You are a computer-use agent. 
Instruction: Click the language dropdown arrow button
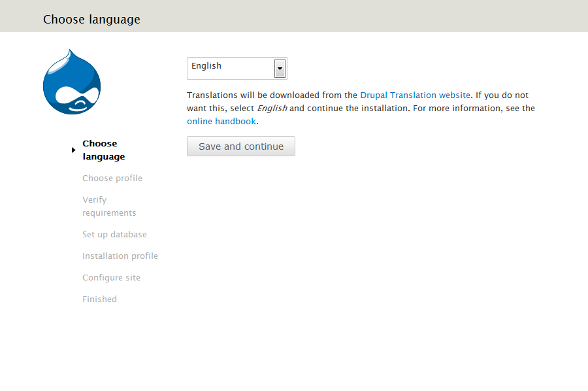280,68
